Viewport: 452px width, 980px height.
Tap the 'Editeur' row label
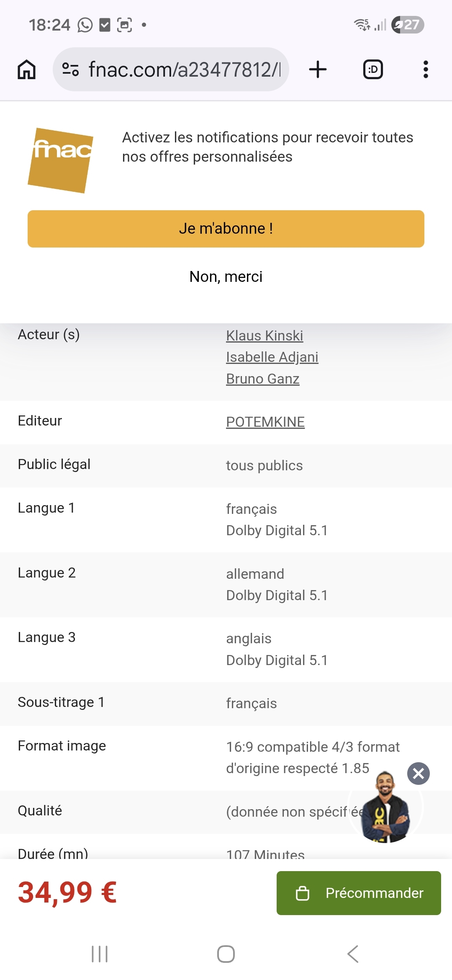(x=40, y=420)
